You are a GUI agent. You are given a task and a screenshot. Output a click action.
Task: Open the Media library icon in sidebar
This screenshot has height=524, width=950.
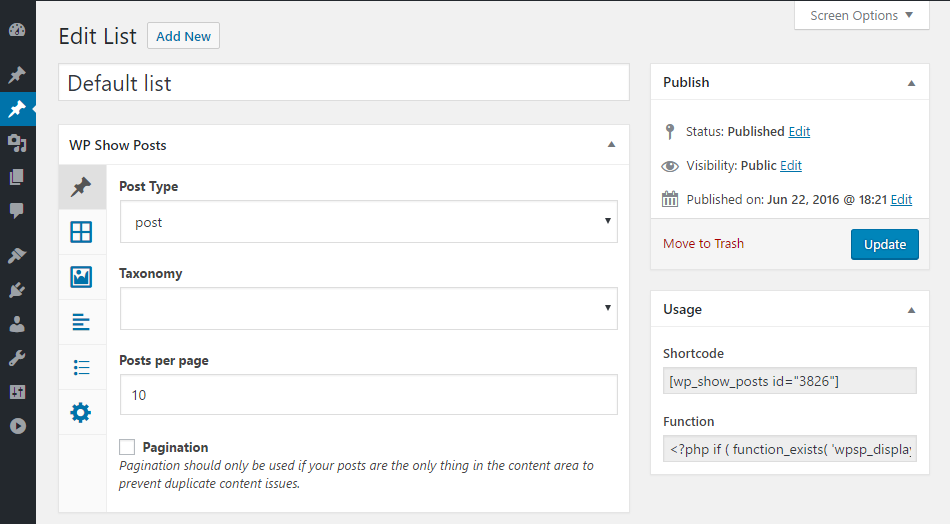pos(17,143)
